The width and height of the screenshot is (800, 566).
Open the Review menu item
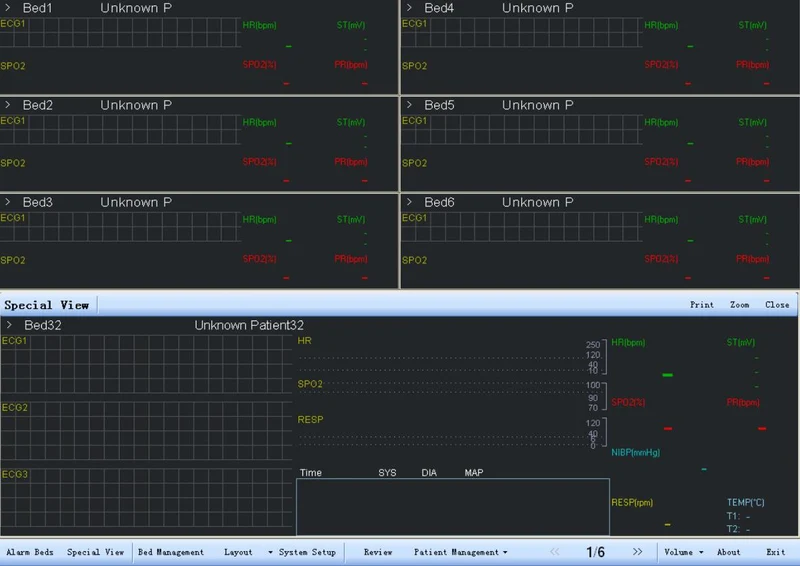point(378,552)
